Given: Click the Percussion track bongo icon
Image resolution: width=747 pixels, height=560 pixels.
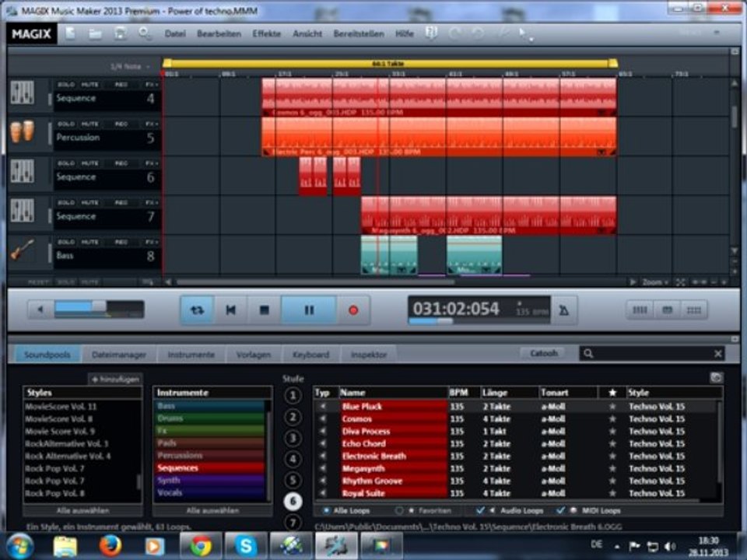Looking at the screenshot, I should tap(23, 131).
